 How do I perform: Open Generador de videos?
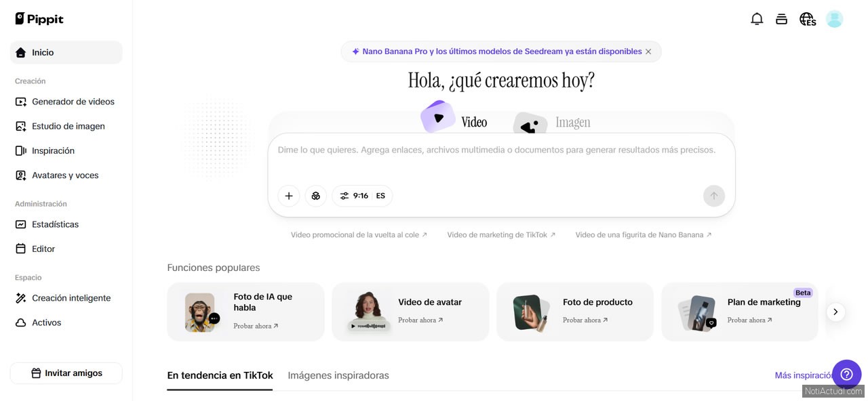coord(66,102)
